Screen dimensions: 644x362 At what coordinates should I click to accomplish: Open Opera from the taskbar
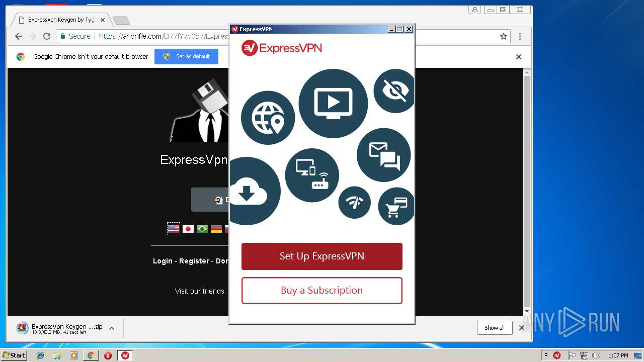[x=108, y=355]
